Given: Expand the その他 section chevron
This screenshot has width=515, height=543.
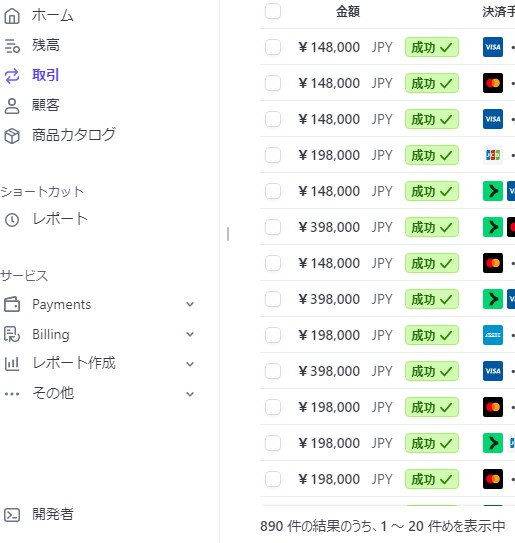Looking at the screenshot, I should pos(190,394).
